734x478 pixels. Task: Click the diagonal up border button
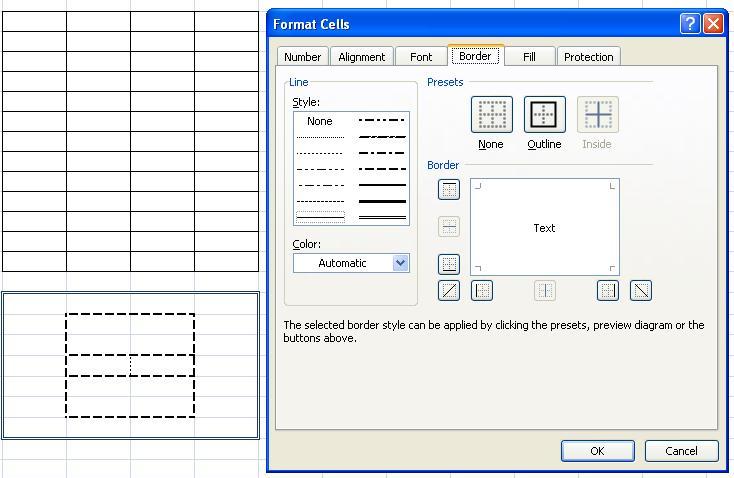[449, 291]
